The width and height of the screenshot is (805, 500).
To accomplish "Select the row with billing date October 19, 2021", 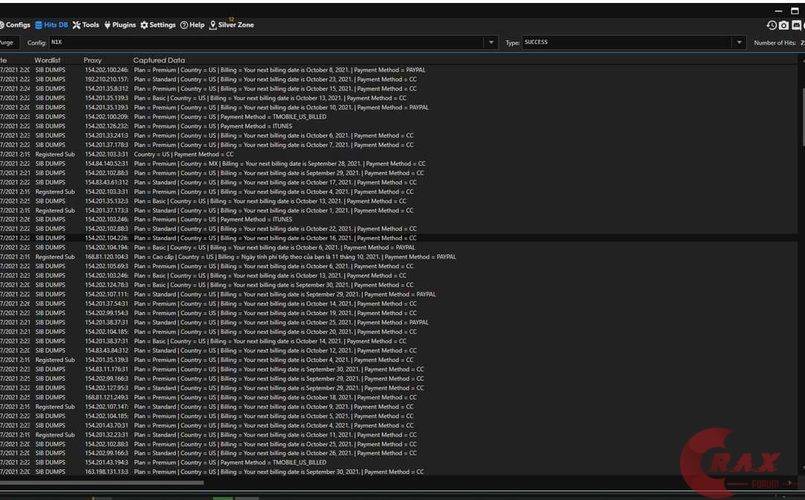I will click(398, 313).
